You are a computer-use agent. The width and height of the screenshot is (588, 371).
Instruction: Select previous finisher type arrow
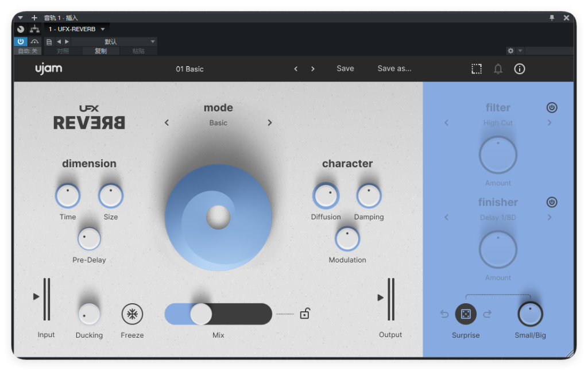[x=446, y=217]
